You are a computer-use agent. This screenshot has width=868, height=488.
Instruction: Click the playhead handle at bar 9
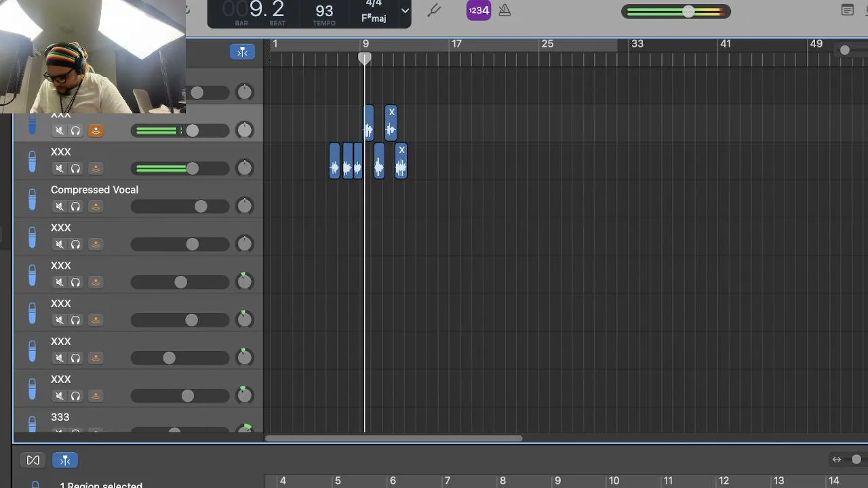tap(365, 59)
